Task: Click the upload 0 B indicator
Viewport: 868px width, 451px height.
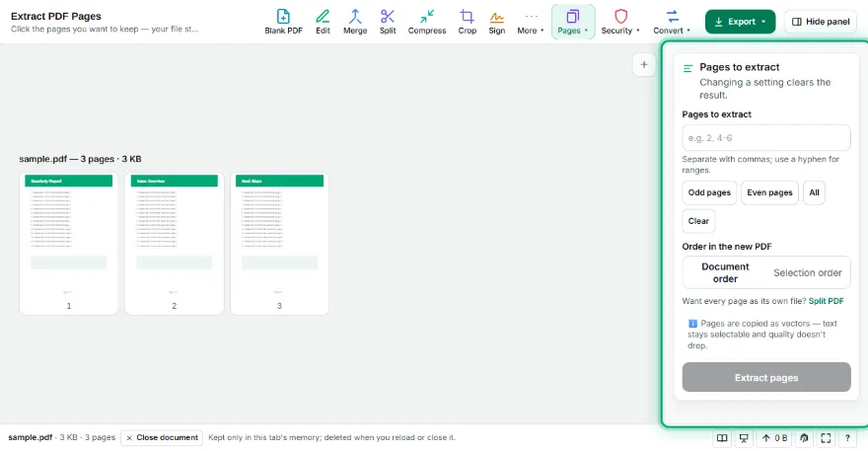Action: coord(774,438)
